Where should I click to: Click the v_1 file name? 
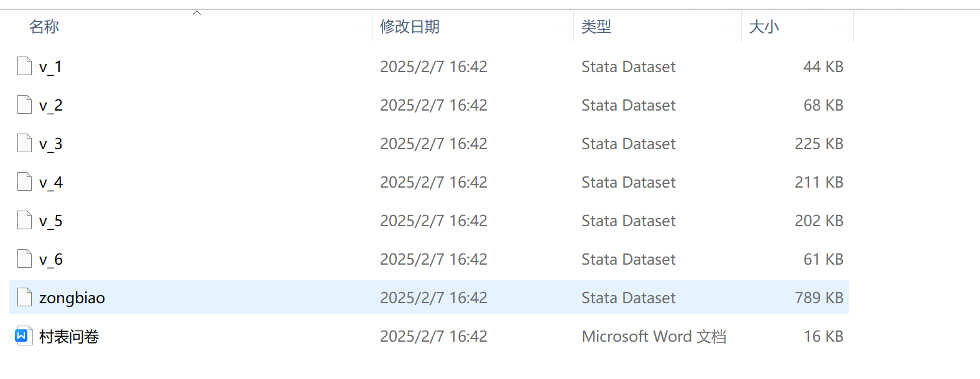(50, 67)
